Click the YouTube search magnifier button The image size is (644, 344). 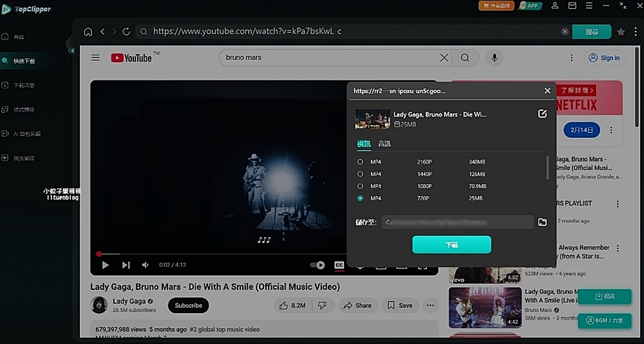(465, 57)
